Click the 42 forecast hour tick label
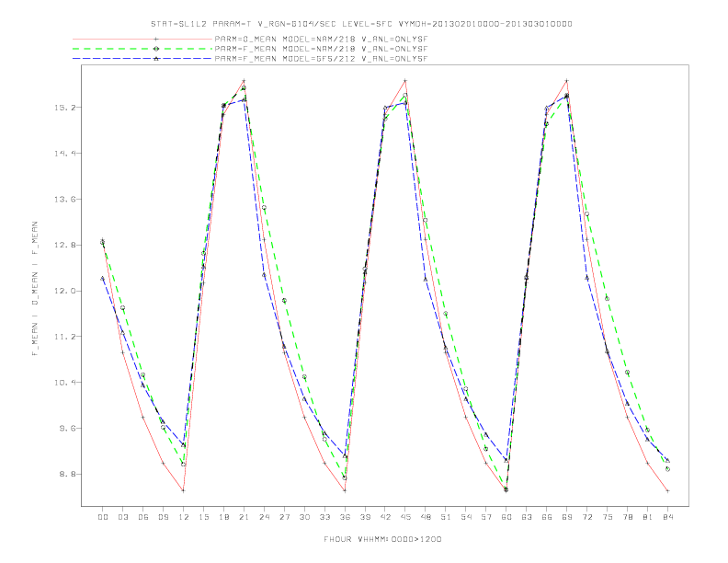 click(385, 517)
